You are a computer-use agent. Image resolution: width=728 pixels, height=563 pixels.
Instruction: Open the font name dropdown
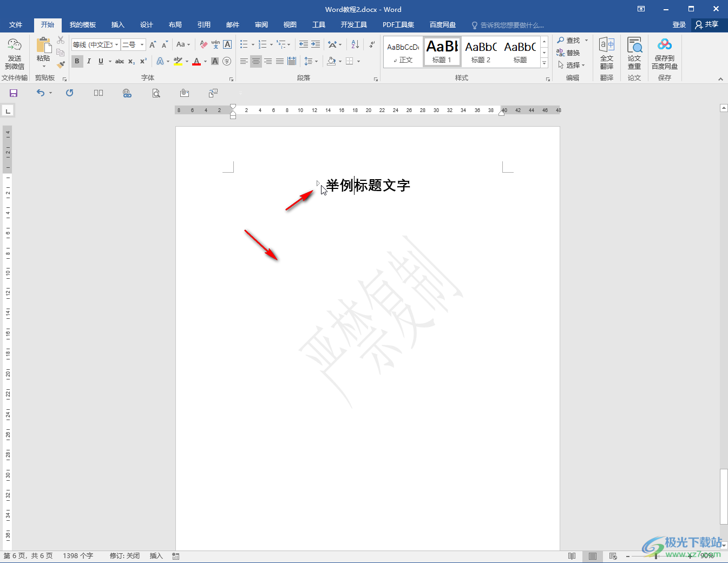(116, 44)
